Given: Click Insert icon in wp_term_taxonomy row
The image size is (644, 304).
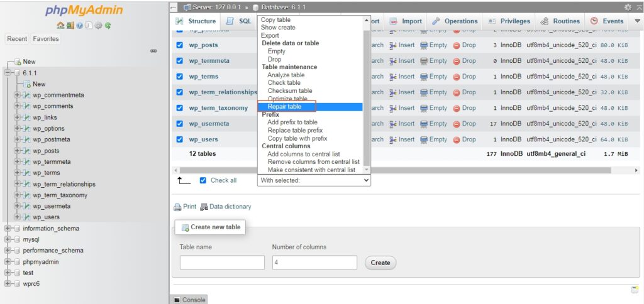Looking at the screenshot, I should pyautogui.click(x=392, y=108).
